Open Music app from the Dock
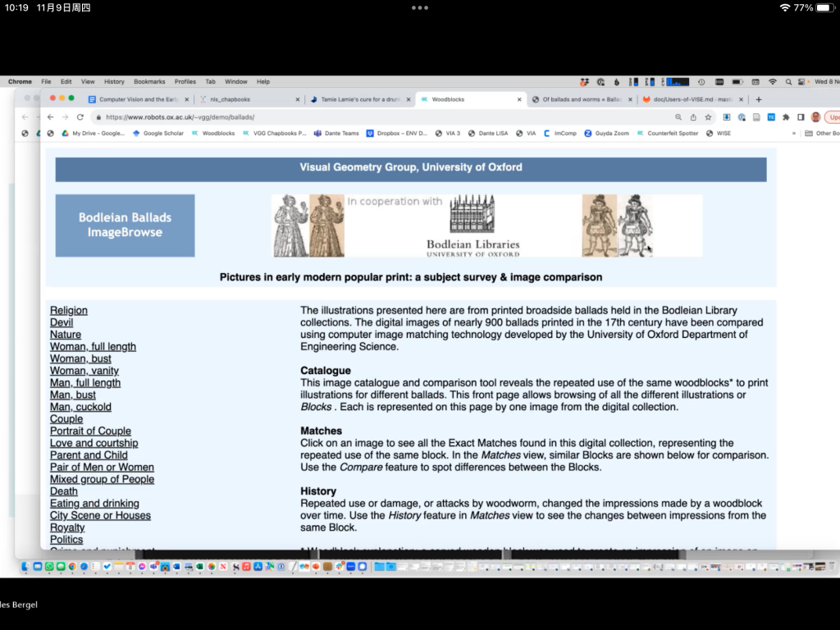This screenshot has width=840, height=630. coord(246,566)
